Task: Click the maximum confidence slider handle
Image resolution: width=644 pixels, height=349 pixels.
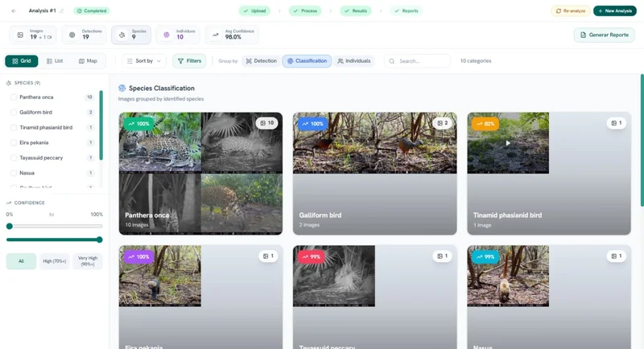Action: tap(100, 240)
